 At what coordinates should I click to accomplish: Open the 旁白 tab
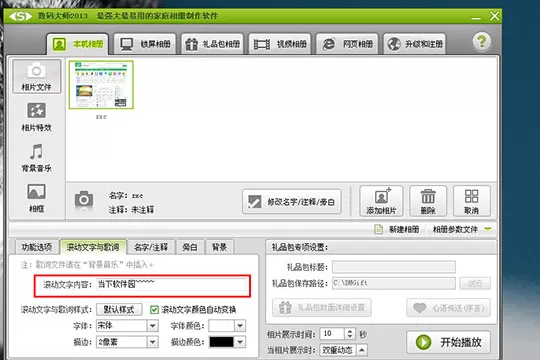pyautogui.click(x=190, y=247)
